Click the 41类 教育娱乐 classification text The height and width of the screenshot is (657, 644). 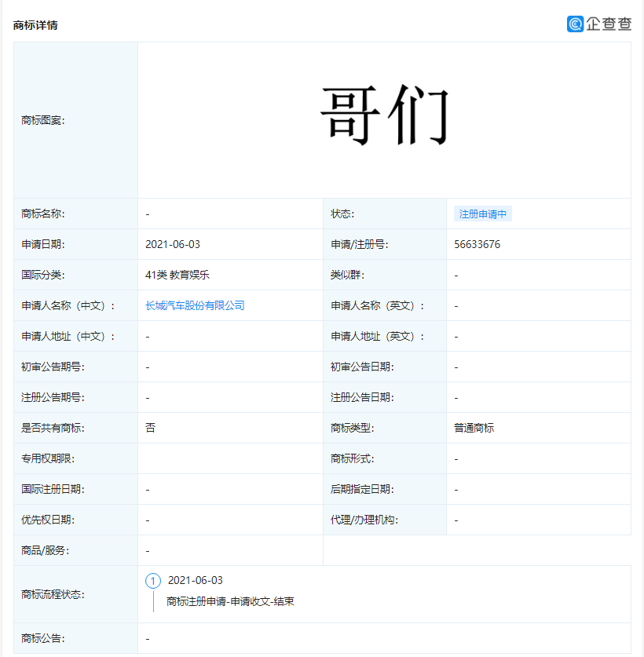point(176,275)
